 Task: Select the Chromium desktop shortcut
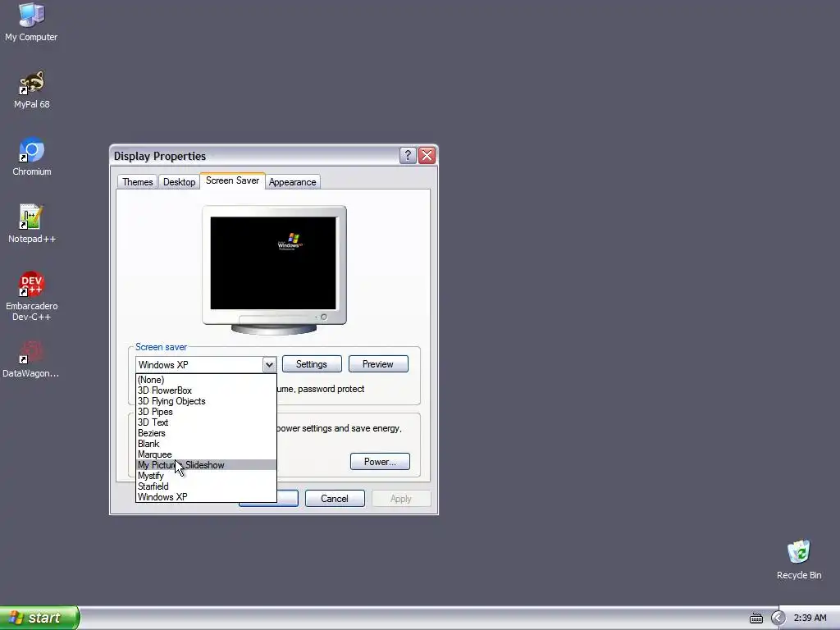tap(32, 157)
